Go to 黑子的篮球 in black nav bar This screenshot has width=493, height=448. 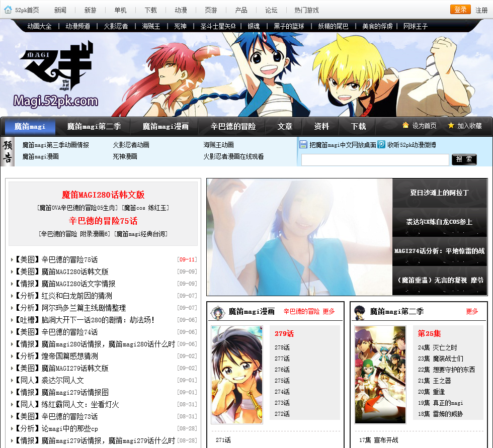coord(289,26)
